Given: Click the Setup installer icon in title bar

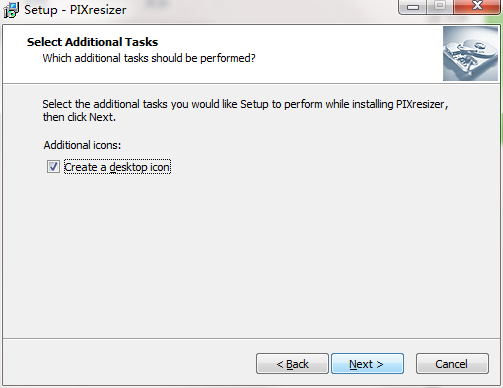Looking at the screenshot, I should [11, 10].
